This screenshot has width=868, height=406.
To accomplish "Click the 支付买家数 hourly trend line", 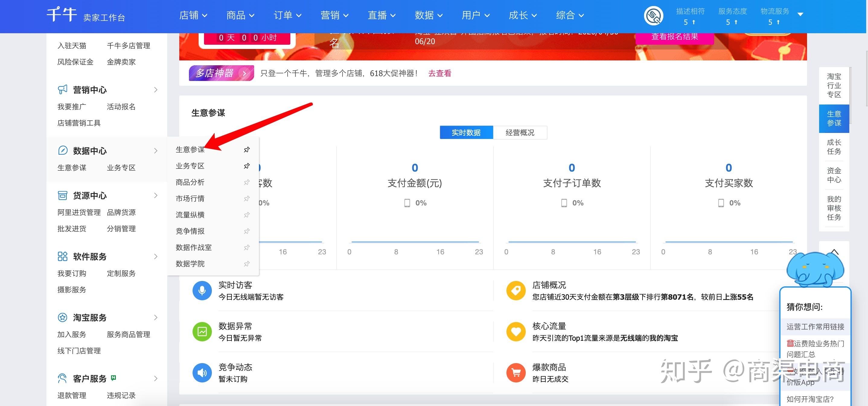I will coord(729,242).
